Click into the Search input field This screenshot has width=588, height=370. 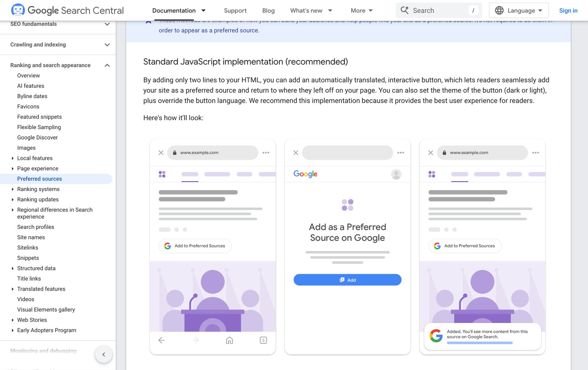(439, 11)
